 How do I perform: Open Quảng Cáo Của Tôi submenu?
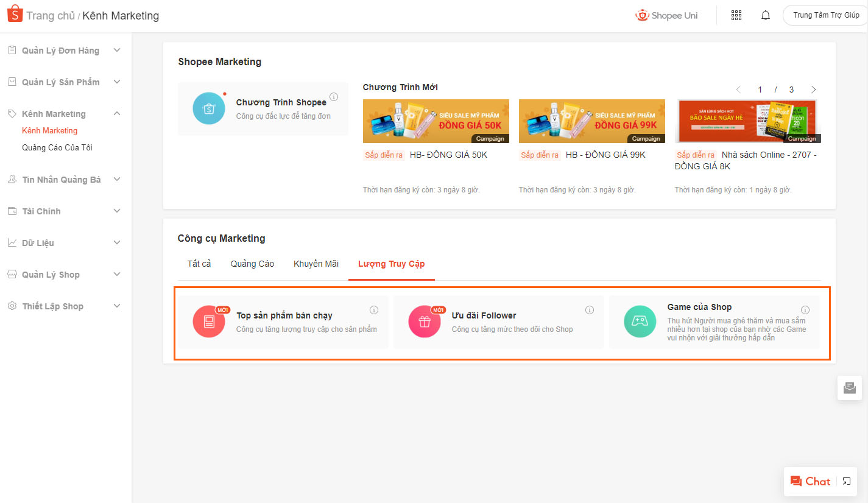pyautogui.click(x=57, y=147)
